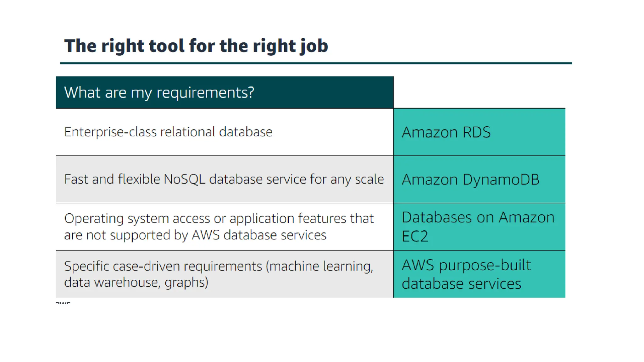Click the word "NoSQL" in the table
The width and height of the screenshot is (644, 362).
click(184, 179)
